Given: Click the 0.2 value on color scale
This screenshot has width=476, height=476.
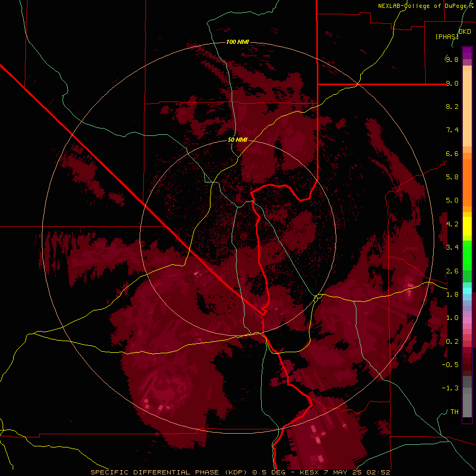Looking at the screenshot, I should pyautogui.click(x=452, y=342).
